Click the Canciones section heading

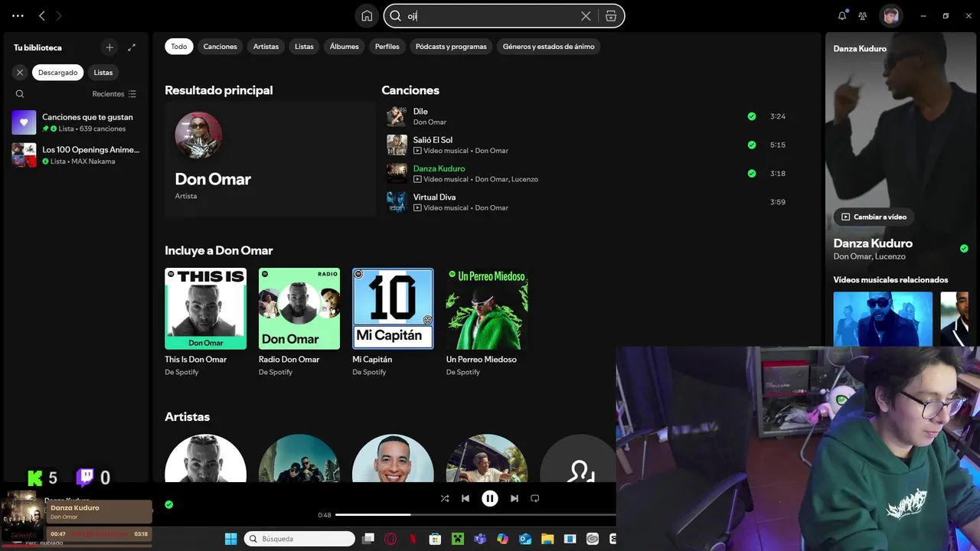(410, 90)
